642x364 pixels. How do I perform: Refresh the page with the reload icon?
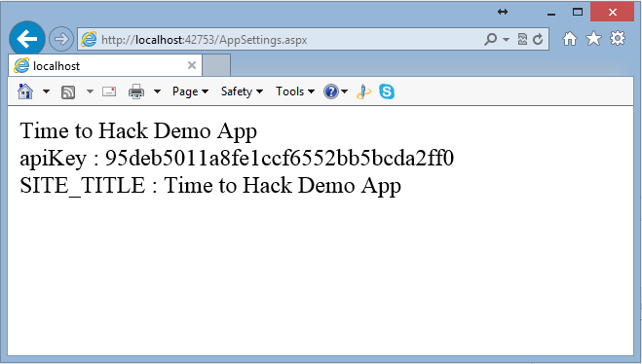(538, 39)
